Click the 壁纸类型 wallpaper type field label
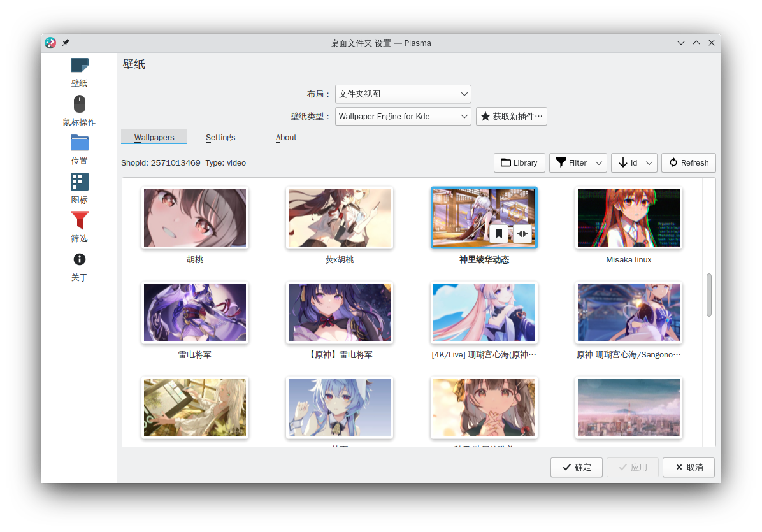Viewport: 762px width, 532px height. pyautogui.click(x=310, y=117)
